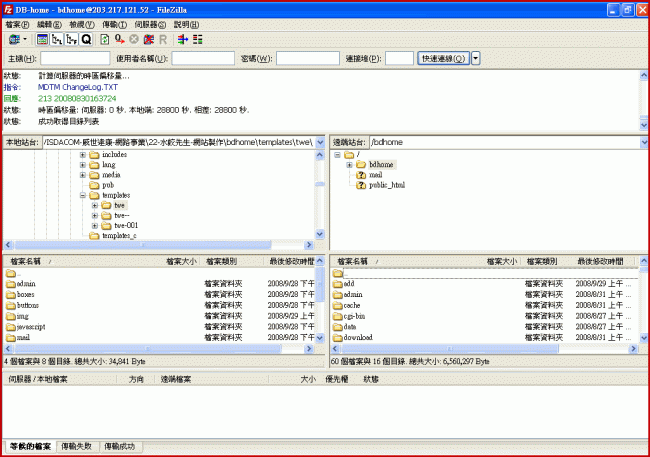Viewport: 650px width, 457px height.
Task: Click the cancel current operation icon
Action: point(133,39)
